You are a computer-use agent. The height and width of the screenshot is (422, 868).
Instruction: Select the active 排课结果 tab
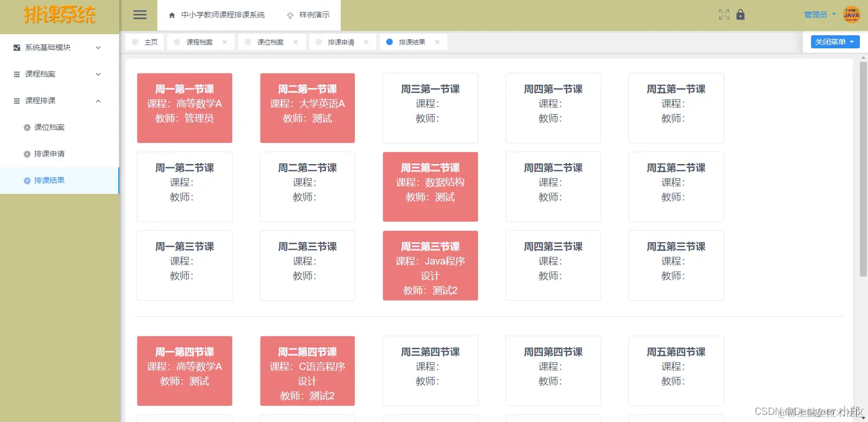click(x=413, y=42)
